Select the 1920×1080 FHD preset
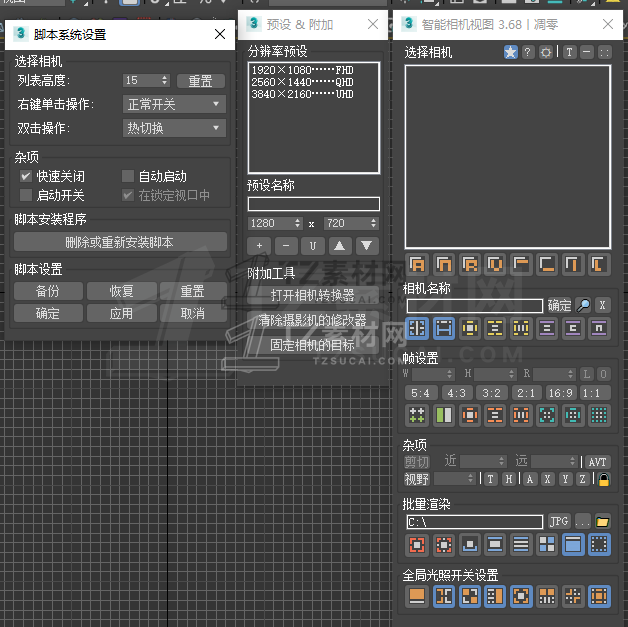The image size is (628, 627). point(302,70)
